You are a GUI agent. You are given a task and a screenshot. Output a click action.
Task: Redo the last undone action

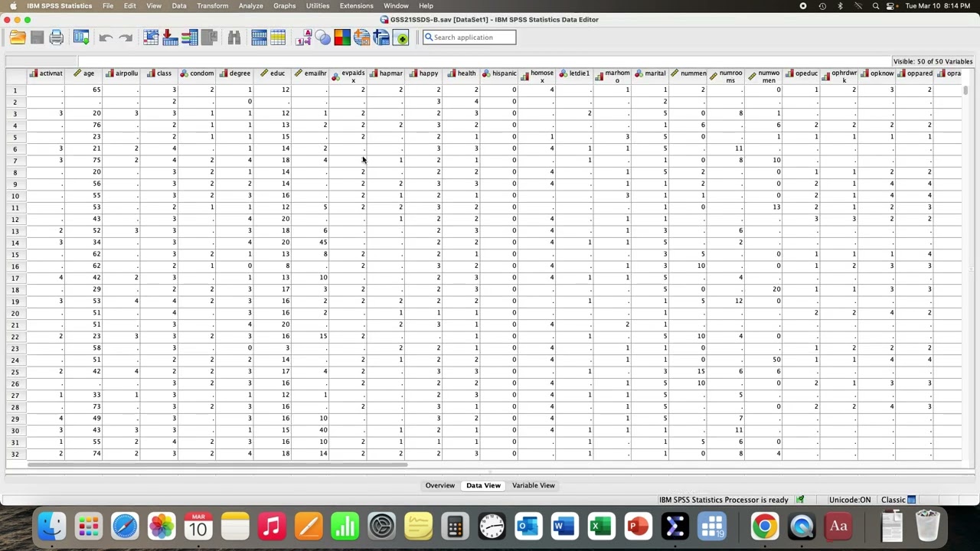pyautogui.click(x=126, y=37)
